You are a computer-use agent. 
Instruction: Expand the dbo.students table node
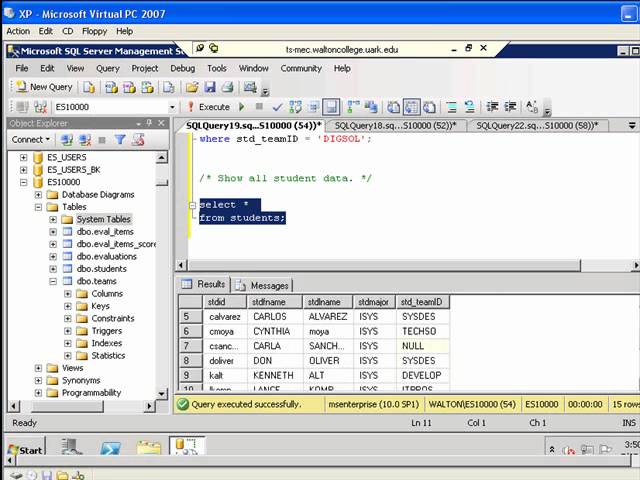tap(53, 269)
